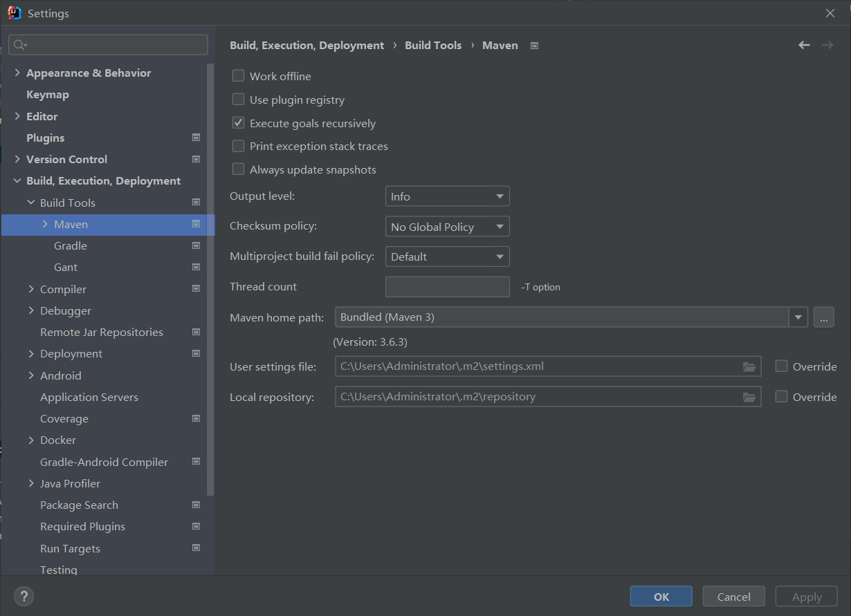This screenshot has width=851, height=616.
Task: Open the Output level dropdown
Action: pos(448,196)
